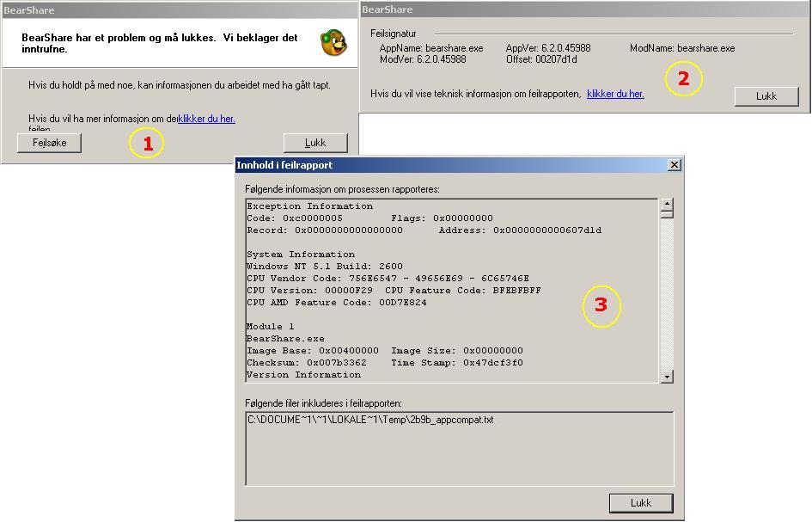Click Lukk in the BearShare problem dialog
This screenshot has height=522, width=812.
tap(315, 143)
